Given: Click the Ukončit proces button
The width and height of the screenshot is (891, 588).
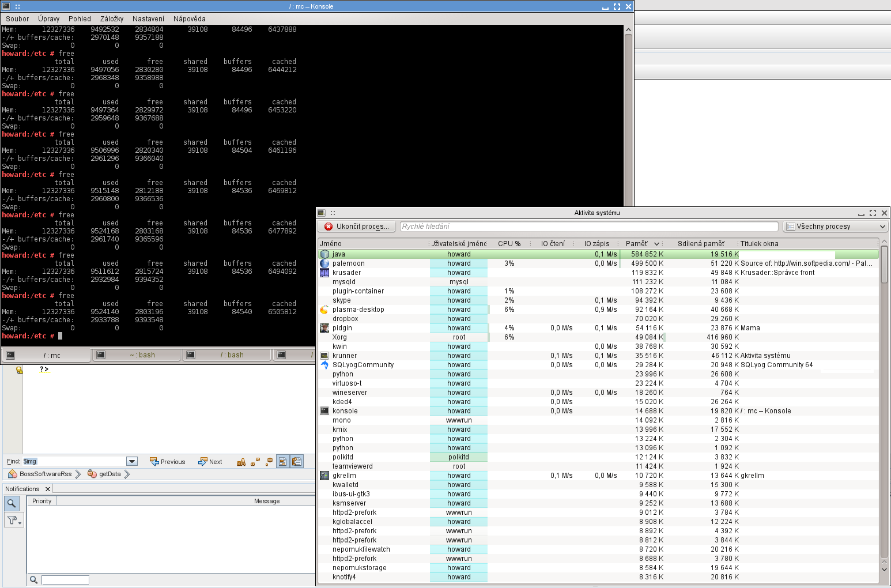Looking at the screenshot, I should click(357, 227).
